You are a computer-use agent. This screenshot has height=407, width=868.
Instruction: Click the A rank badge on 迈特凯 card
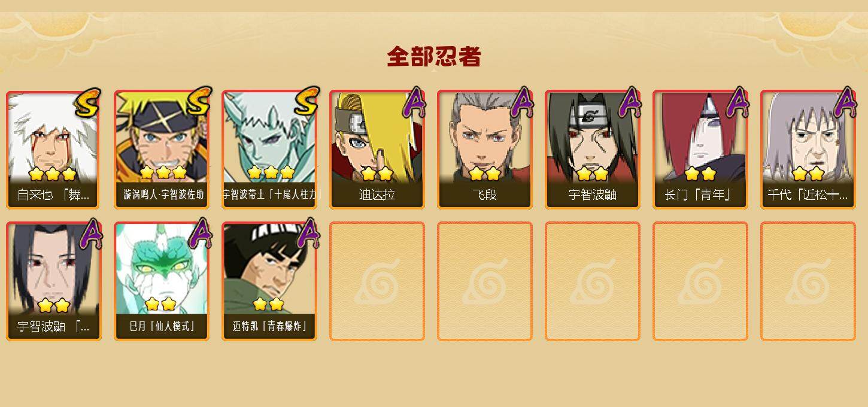308,233
